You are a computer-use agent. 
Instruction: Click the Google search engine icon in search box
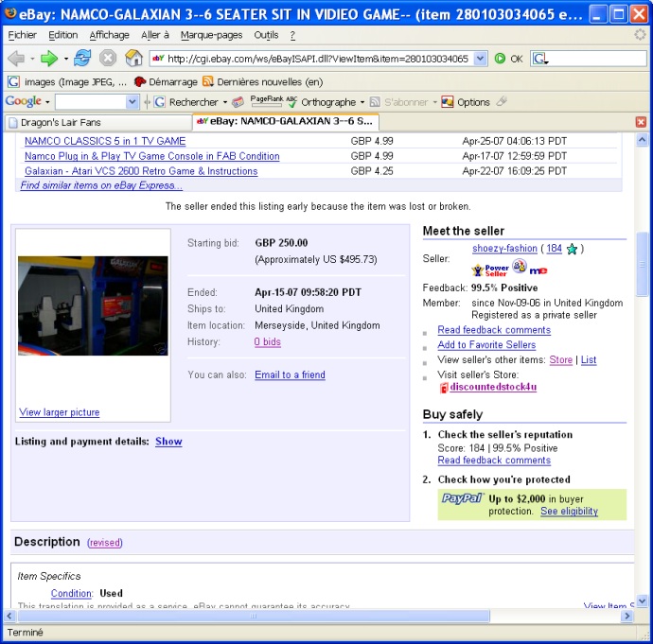539,59
